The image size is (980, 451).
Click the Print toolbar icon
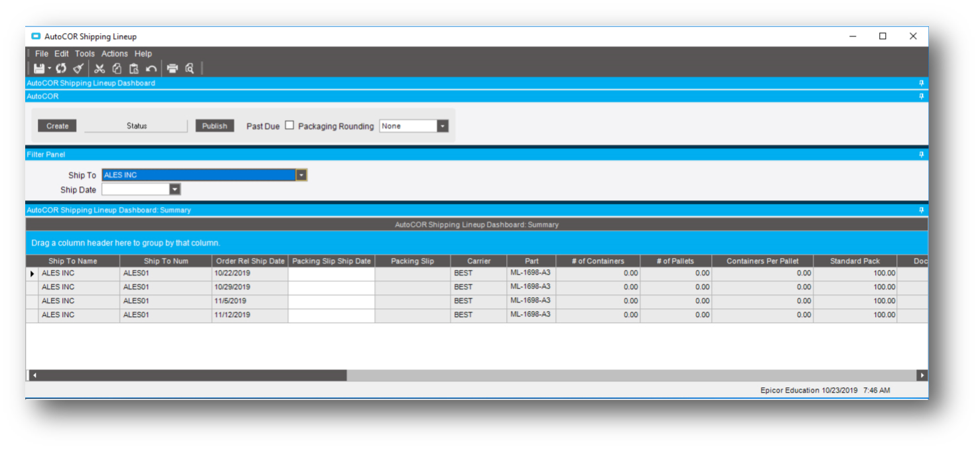coord(173,68)
